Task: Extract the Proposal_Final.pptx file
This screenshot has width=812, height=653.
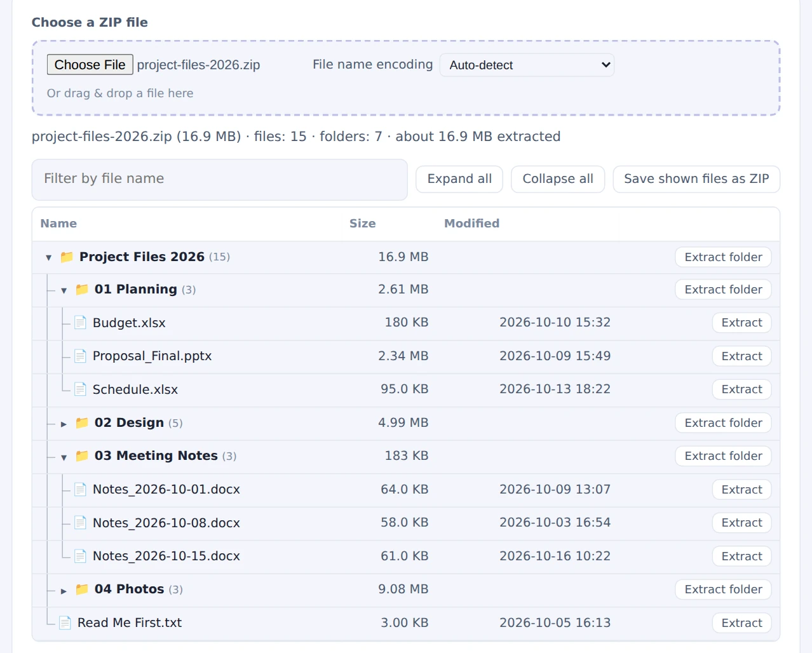Action: click(741, 356)
